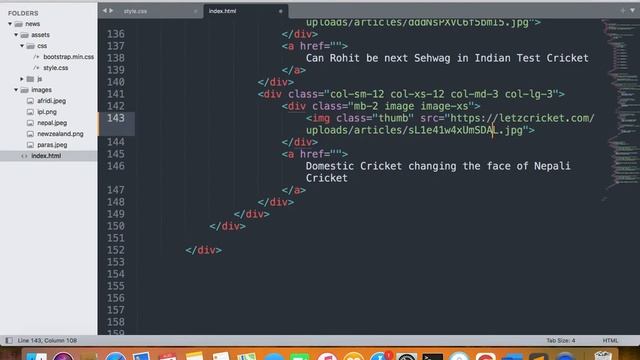Image resolution: width=640 pixels, height=360 pixels.
Task: Open ipl.png in sidebar
Action: pos(47,112)
